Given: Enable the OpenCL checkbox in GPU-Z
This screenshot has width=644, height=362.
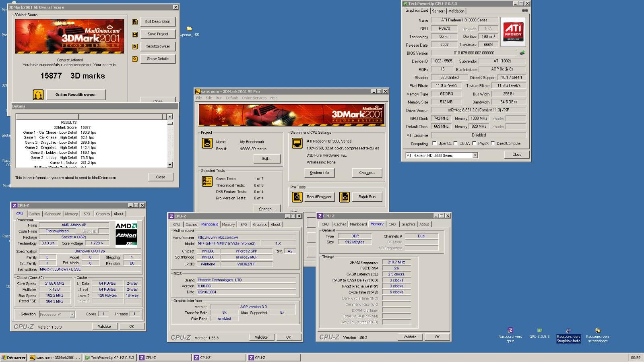Looking at the screenshot, I should tap(434, 143).
